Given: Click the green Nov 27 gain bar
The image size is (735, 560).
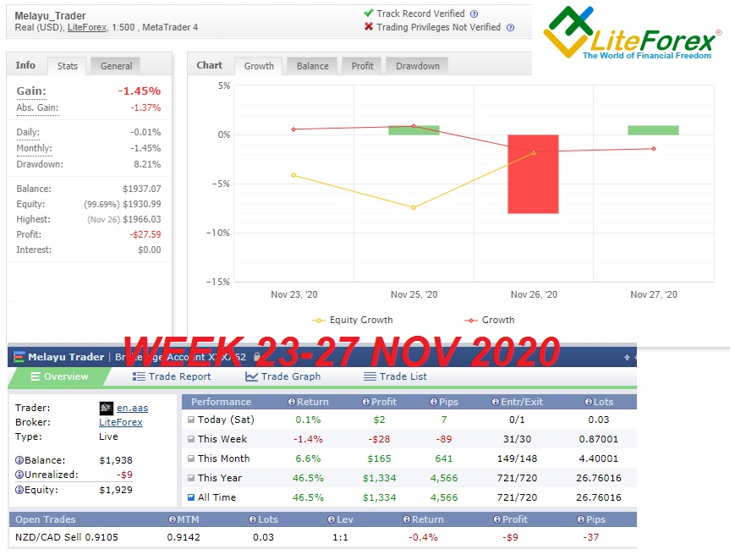Looking at the screenshot, I should coord(654,130).
